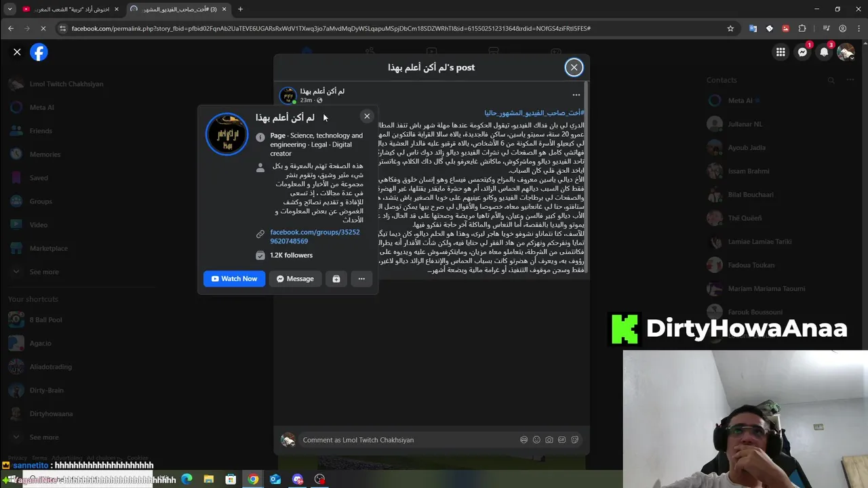Open the Dirty-Brain shortcut
This screenshot has height=488, width=868.
tap(46, 390)
